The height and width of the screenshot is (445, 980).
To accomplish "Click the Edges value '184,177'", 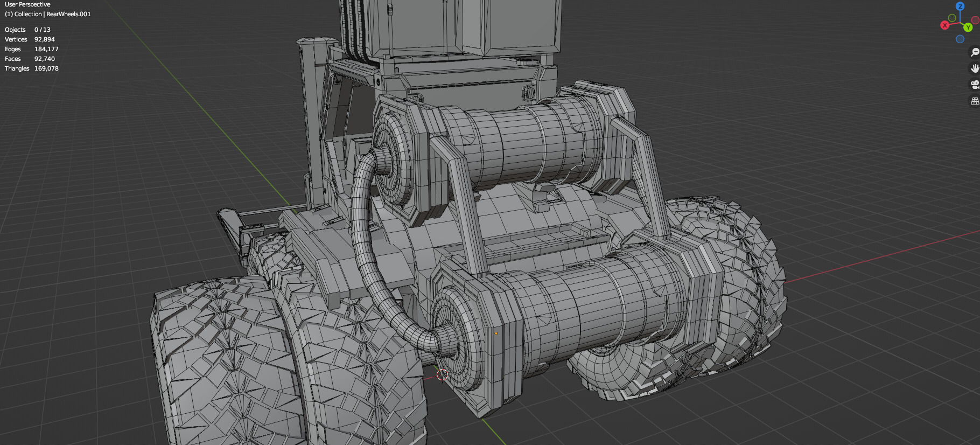I will 46,49.
